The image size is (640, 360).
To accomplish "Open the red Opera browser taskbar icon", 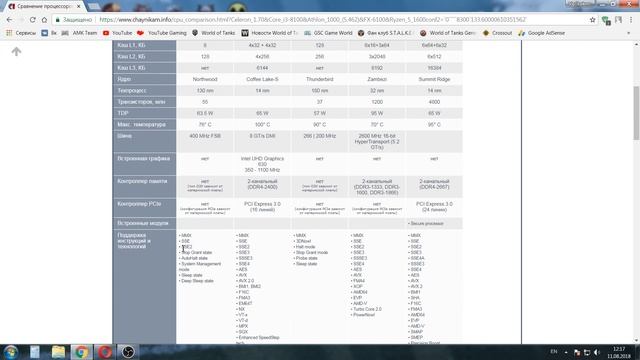I will [104, 352].
